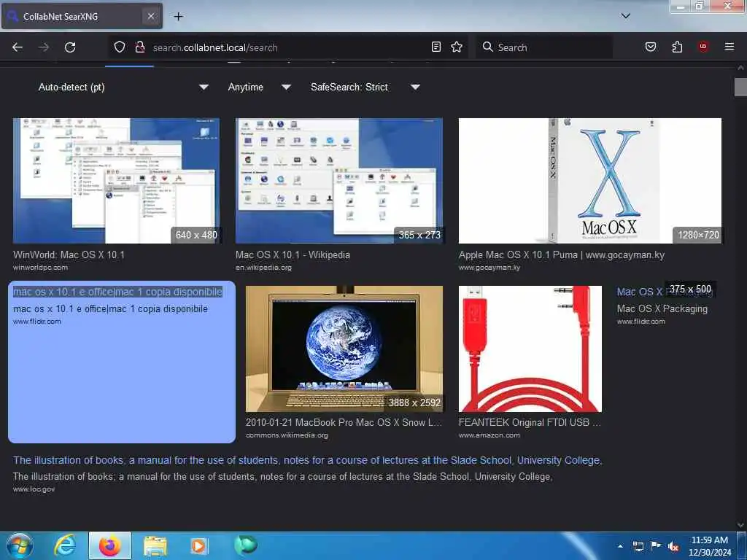Save page to Pocket
Image resolution: width=747 pixels, height=560 pixels.
[651, 47]
